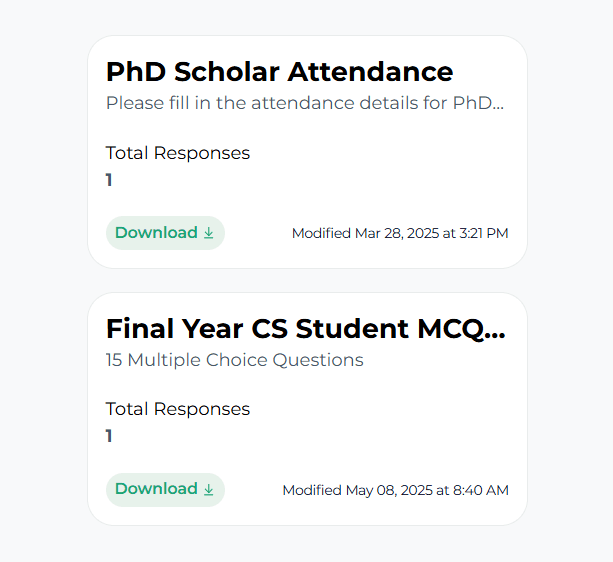Click the download arrow icon for Final Year CS form

pyautogui.click(x=209, y=489)
